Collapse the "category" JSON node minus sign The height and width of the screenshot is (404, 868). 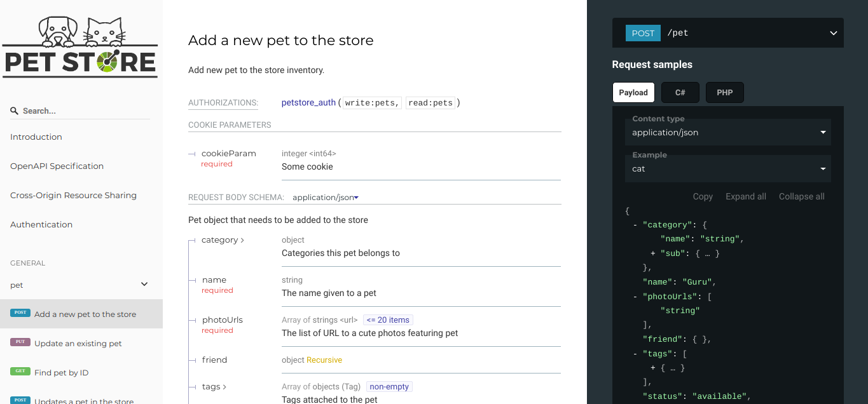[x=635, y=225]
